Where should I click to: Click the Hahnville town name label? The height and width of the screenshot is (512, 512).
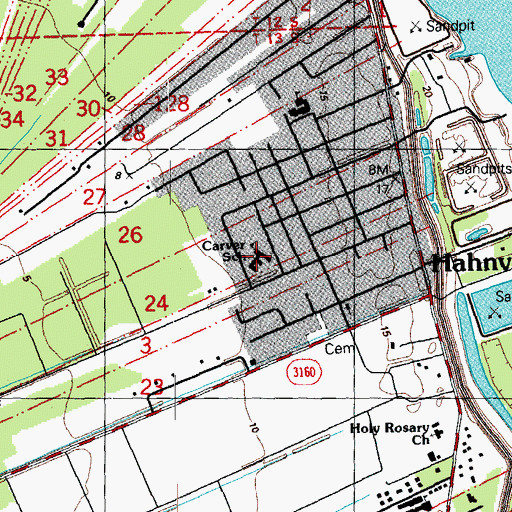[472, 264]
